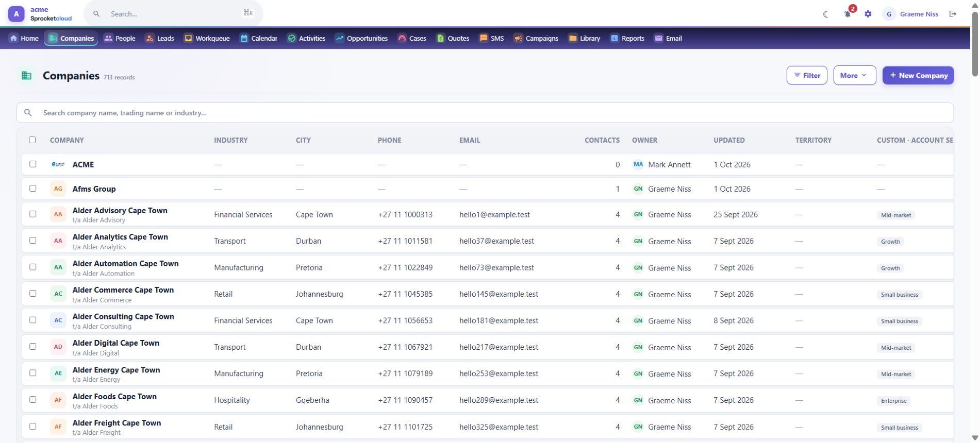Focus the company name search field

click(485, 113)
